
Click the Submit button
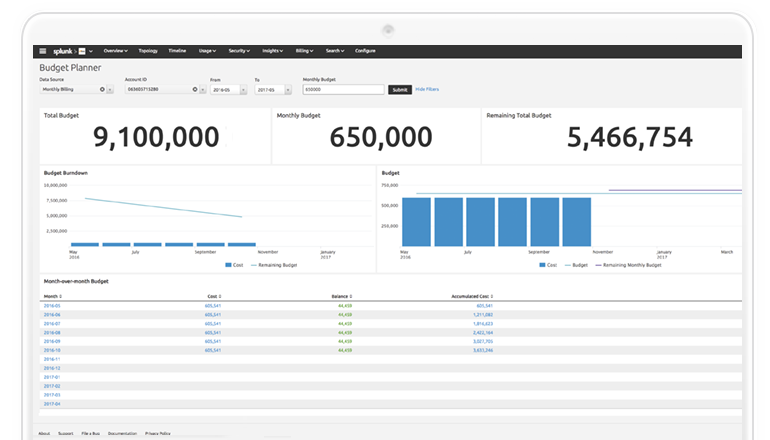pyautogui.click(x=400, y=89)
